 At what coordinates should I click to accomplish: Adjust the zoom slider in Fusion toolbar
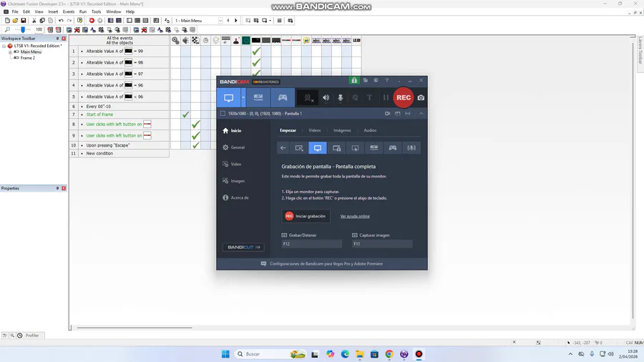23,29
